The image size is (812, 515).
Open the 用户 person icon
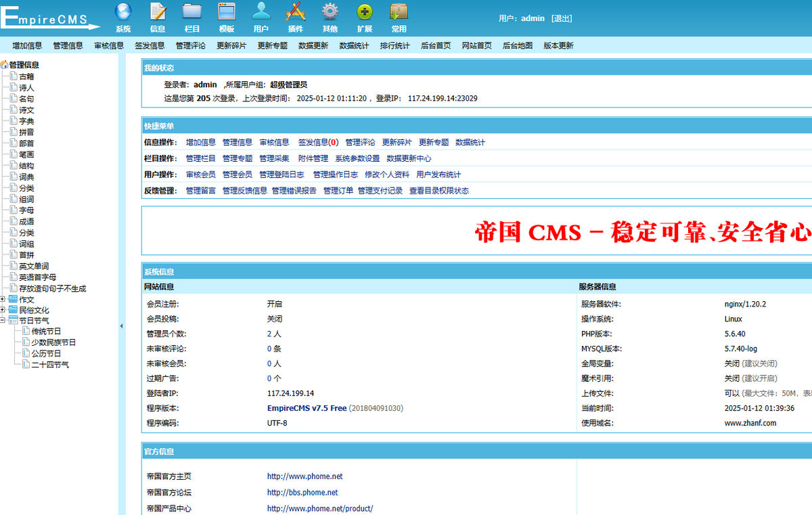pos(261,12)
